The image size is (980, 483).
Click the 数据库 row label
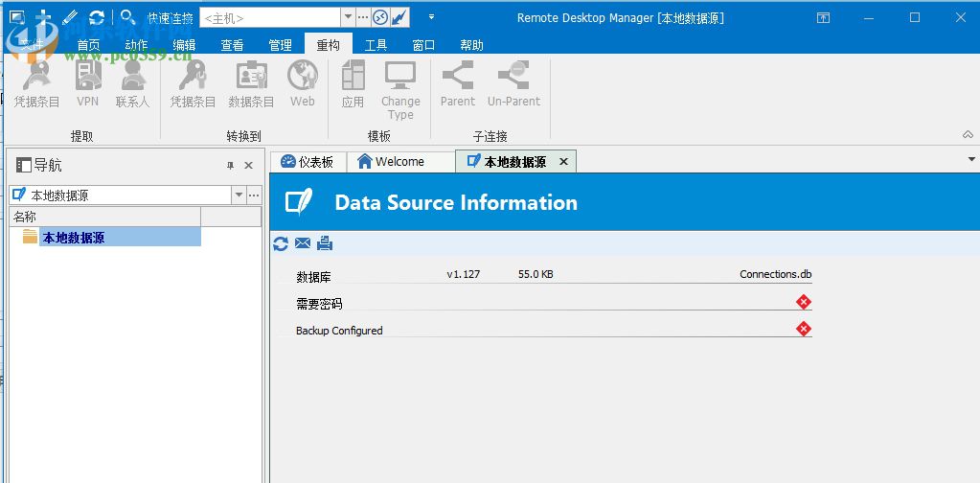(x=314, y=277)
